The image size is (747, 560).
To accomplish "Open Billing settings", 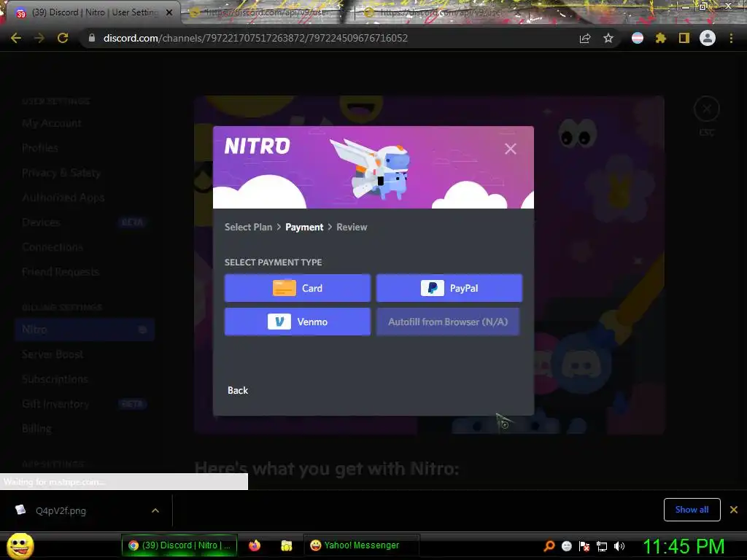I will tap(36, 429).
